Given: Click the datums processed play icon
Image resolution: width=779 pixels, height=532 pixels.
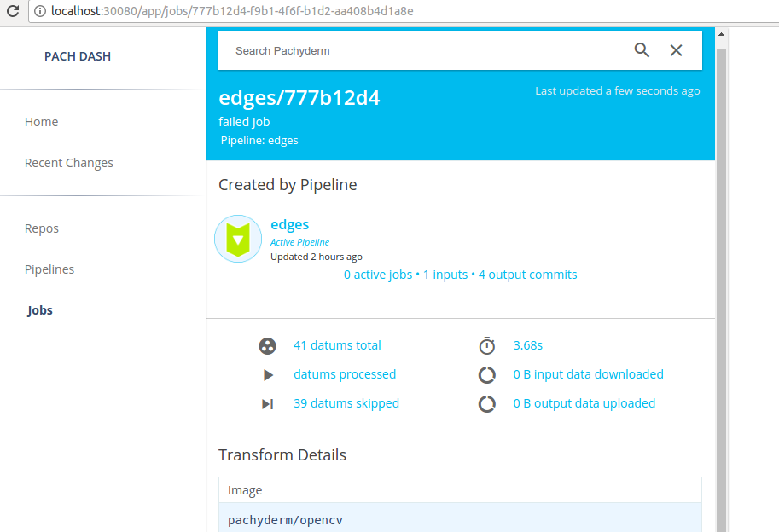Looking at the screenshot, I should coord(268,375).
